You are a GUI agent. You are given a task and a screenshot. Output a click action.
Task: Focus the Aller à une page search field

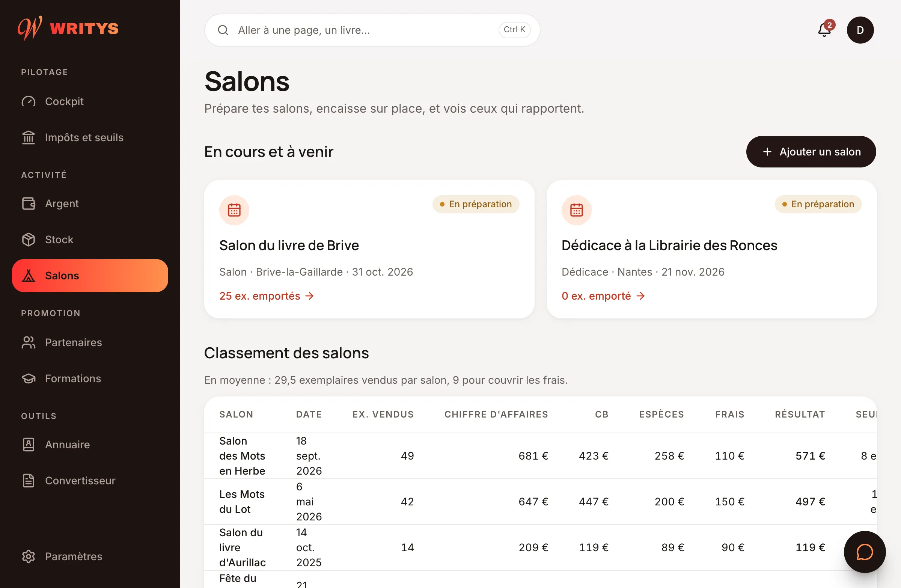coord(372,30)
